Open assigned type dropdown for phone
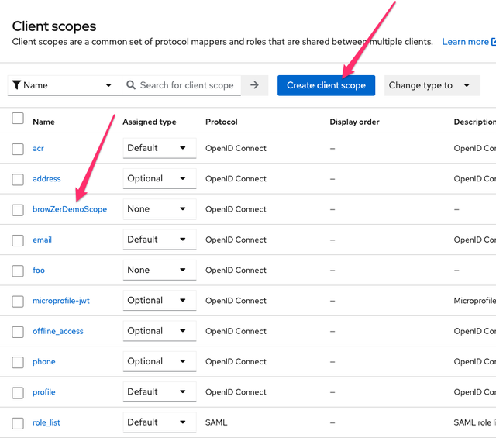This screenshot has height=448, width=496. tap(160, 361)
